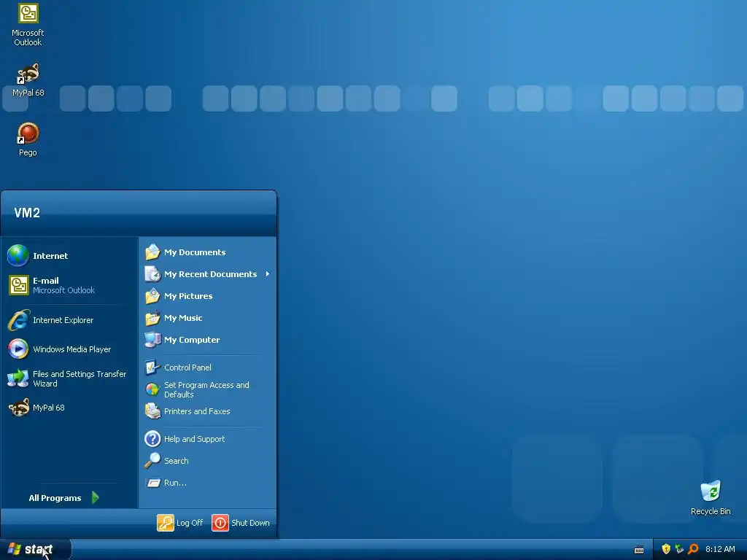Select MyPal 68 Start menu text entry

[x=49, y=408]
